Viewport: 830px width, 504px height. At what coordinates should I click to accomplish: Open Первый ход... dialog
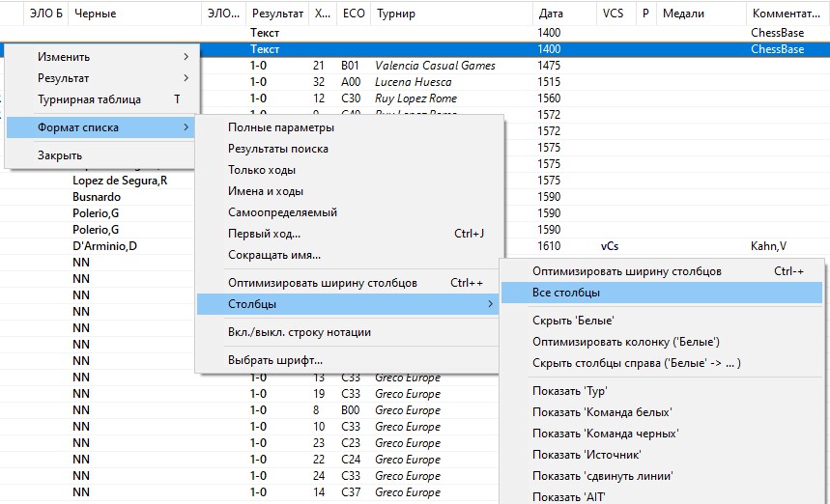[x=348, y=234]
